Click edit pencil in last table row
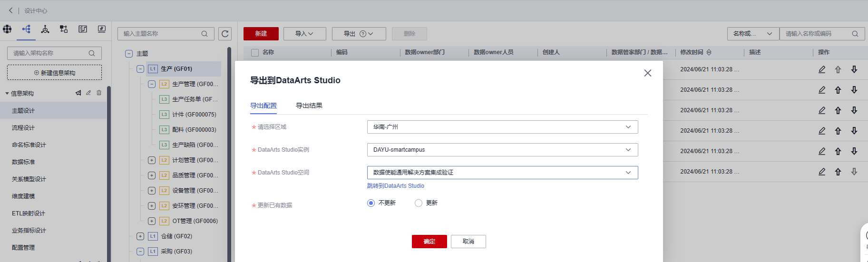868x262 pixels. tap(822, 172)
